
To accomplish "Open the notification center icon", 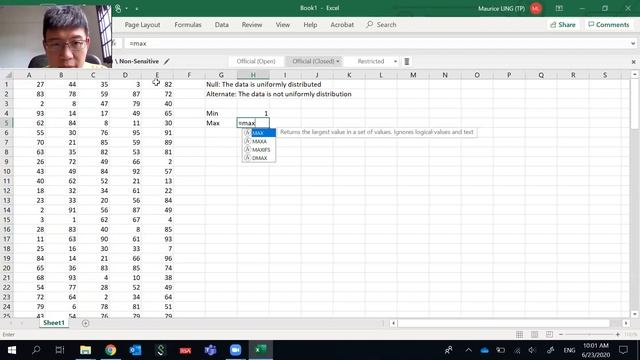I will point(623,350).
